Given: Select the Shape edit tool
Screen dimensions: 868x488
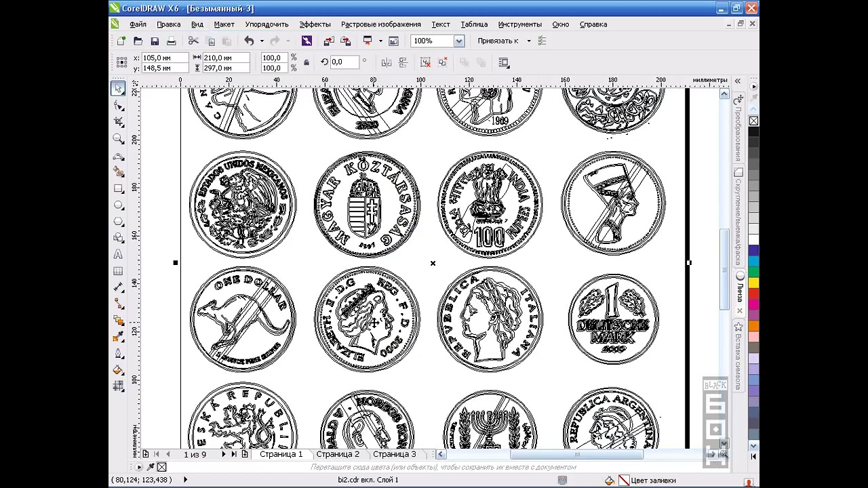Looking at the screenshot, I should 119,105.
